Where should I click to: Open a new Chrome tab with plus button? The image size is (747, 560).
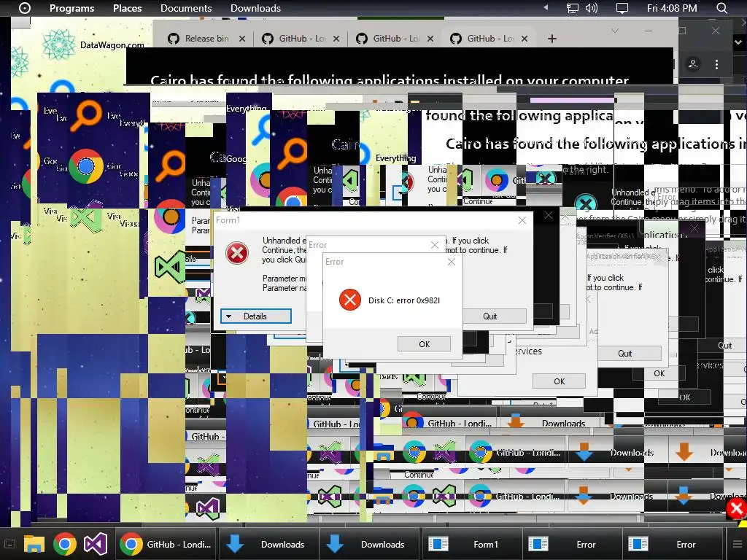(x=552, y=39)
